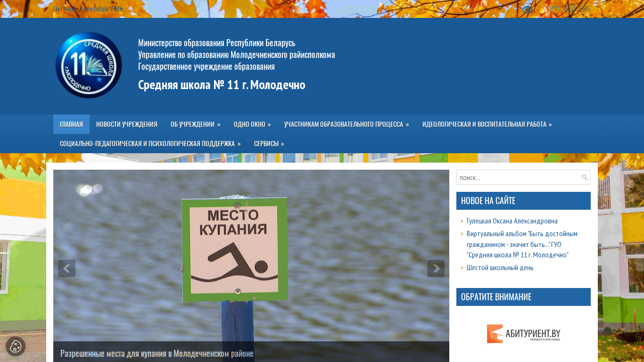Screen dimensions: 644x362
Task: Go to previous slide with left arrow
Action: tap(66, 268)
